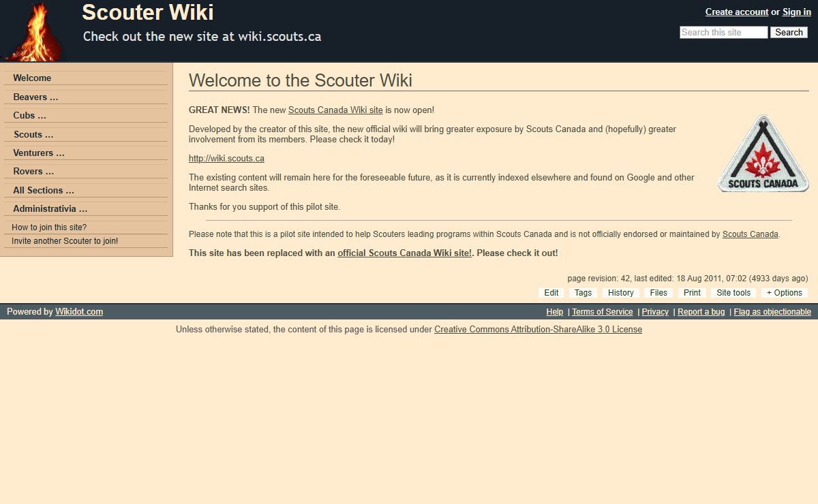818x504 pixels.
Task: Click the Search button
Action: click(x=789, y=33)
